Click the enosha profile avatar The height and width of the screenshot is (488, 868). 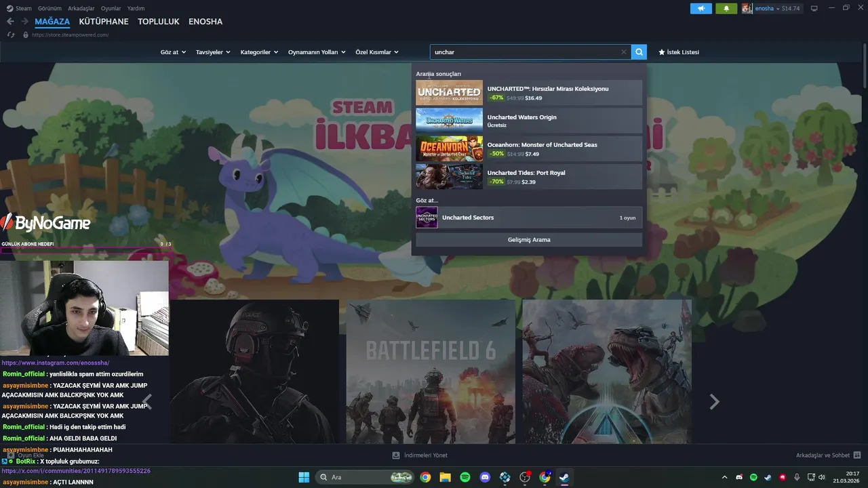[747, 8]
